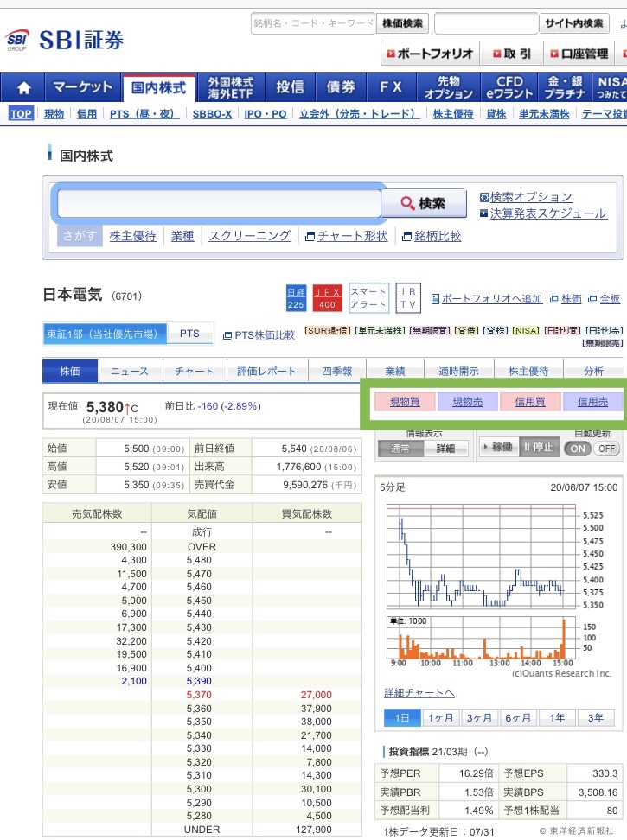Open 先物オプション menu
Image resolution: width=627 pixels, height=840 pixels.
click(x=449, y=87)
